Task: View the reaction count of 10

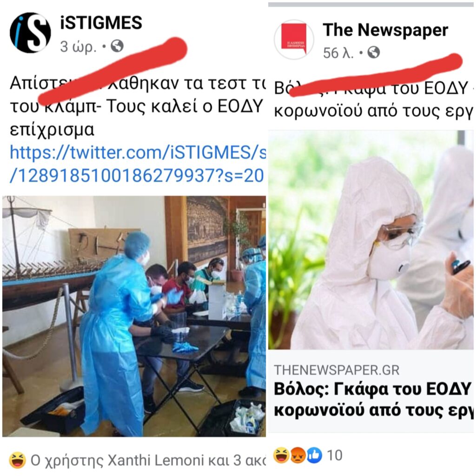Action: tap(335, 456)
